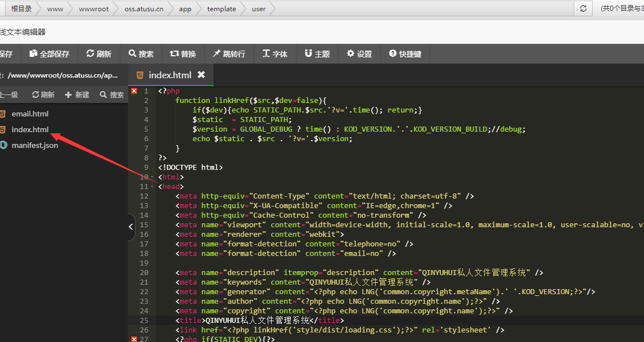Screen dimensions: 644x342
Task: Click the loading.css link line of code
Action: (340, 330)
